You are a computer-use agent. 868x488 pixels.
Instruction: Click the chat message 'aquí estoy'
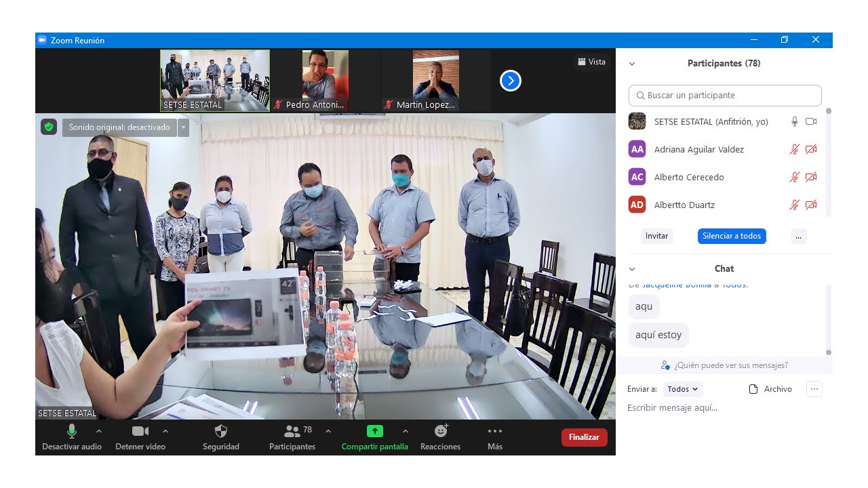tap(658, 335)
